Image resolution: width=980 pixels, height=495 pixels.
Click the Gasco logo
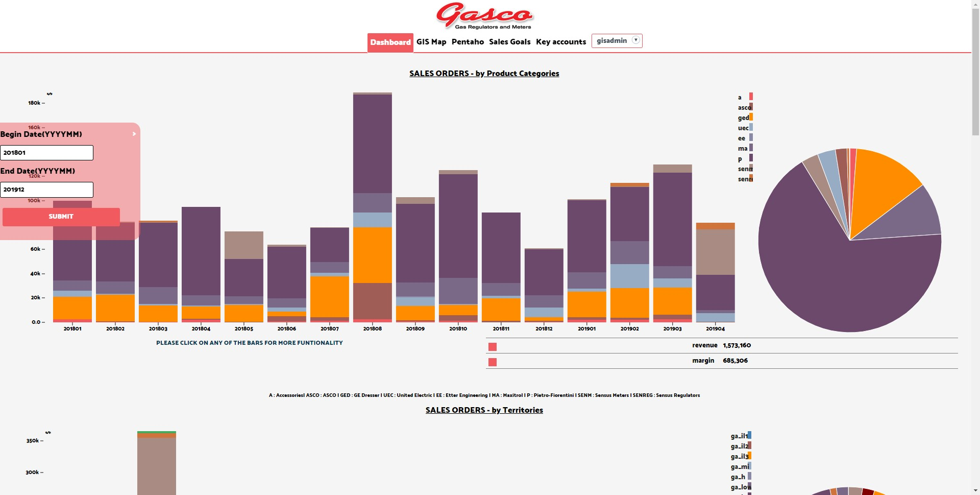(484, 16)
